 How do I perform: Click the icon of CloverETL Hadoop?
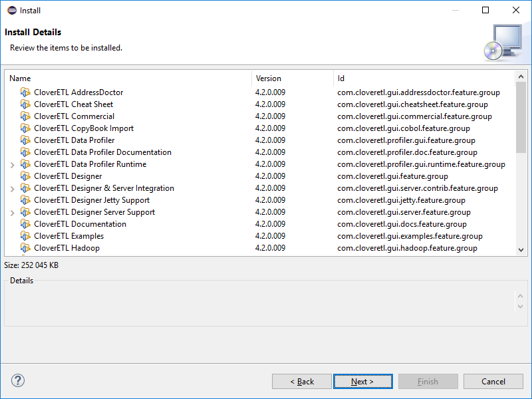25,248
